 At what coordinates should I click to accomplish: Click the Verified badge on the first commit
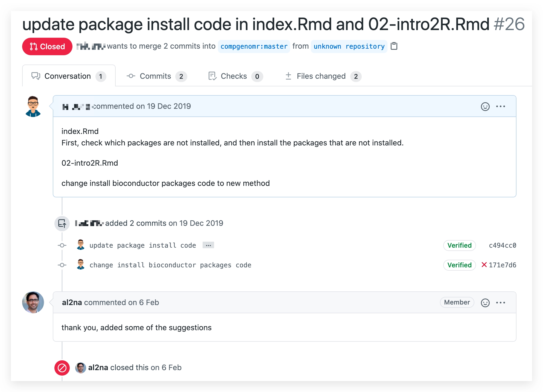pyautogui.click(x=459, y=245)
